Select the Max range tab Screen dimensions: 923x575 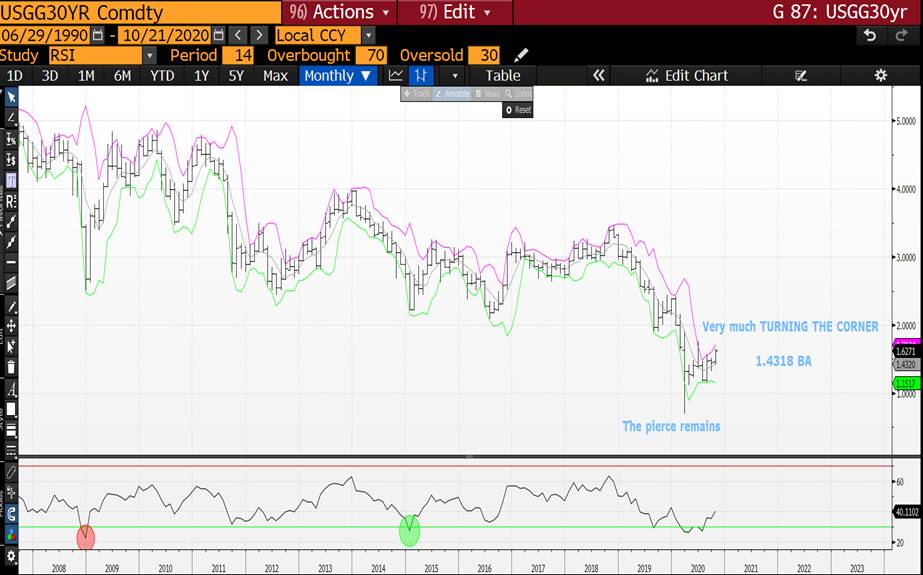coord(275,75)
